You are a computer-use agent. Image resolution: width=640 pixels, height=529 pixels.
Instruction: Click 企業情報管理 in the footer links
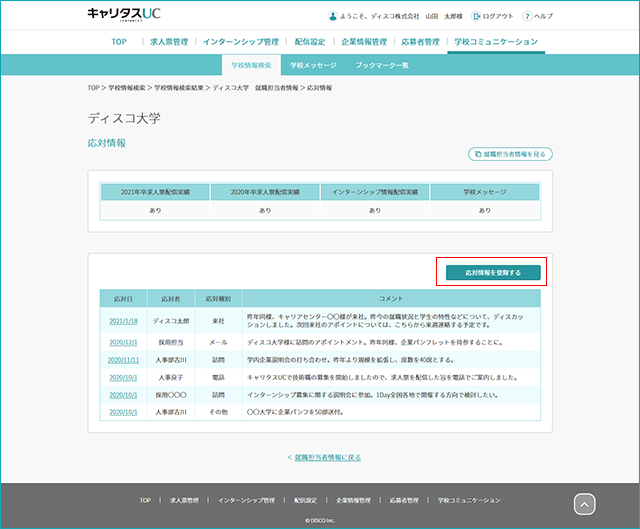point(353,500)
